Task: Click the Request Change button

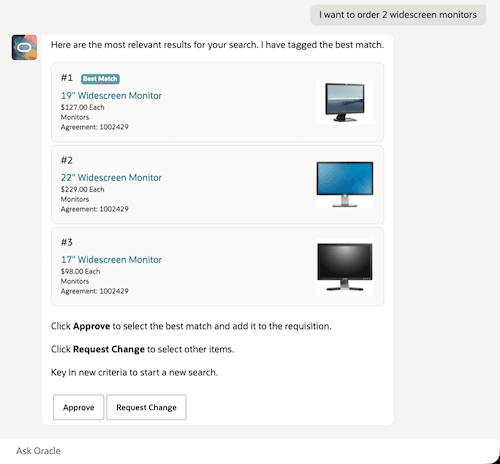Action: click(146, 407)
